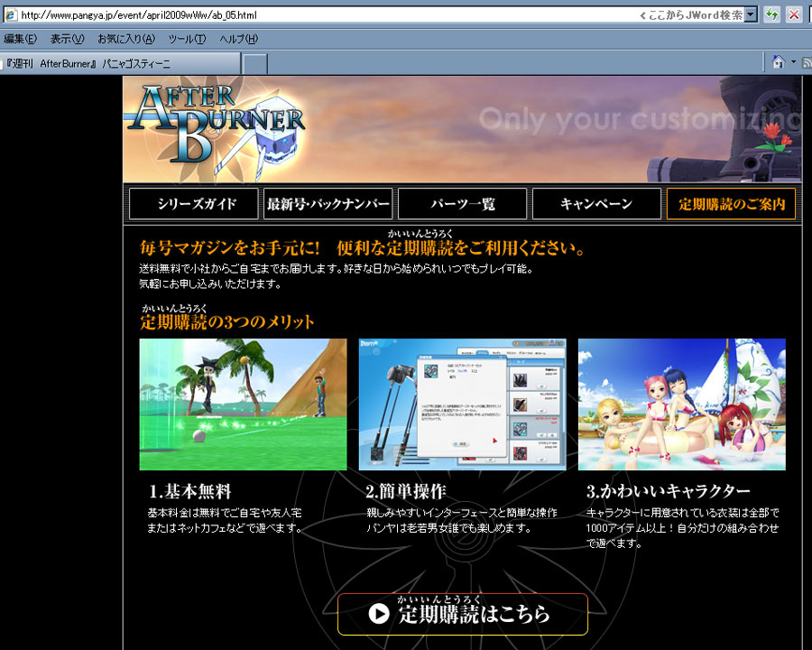
Task: Click the 定期購読はこちら button
Action: pyautogui.click(x=463, y=614)
